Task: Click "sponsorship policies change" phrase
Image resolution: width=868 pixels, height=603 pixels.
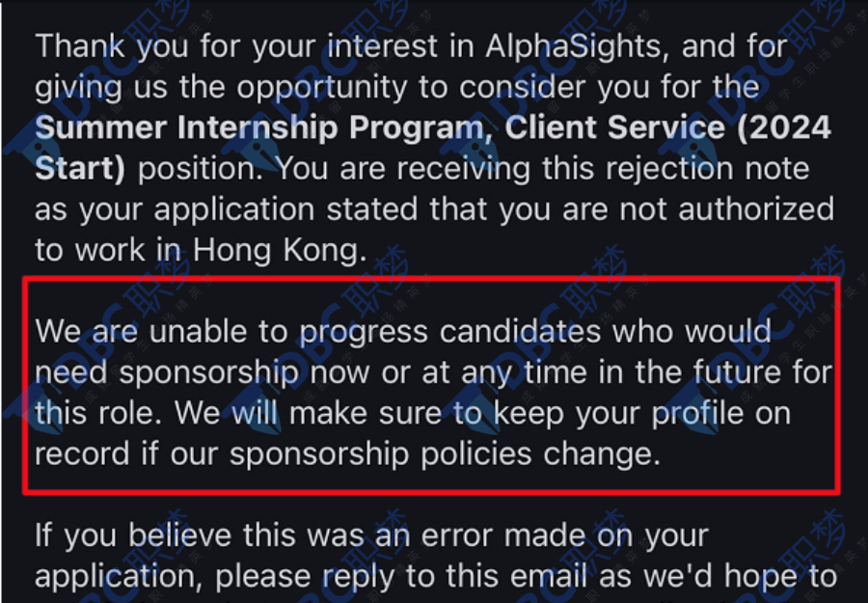Action: pos(445,454)
